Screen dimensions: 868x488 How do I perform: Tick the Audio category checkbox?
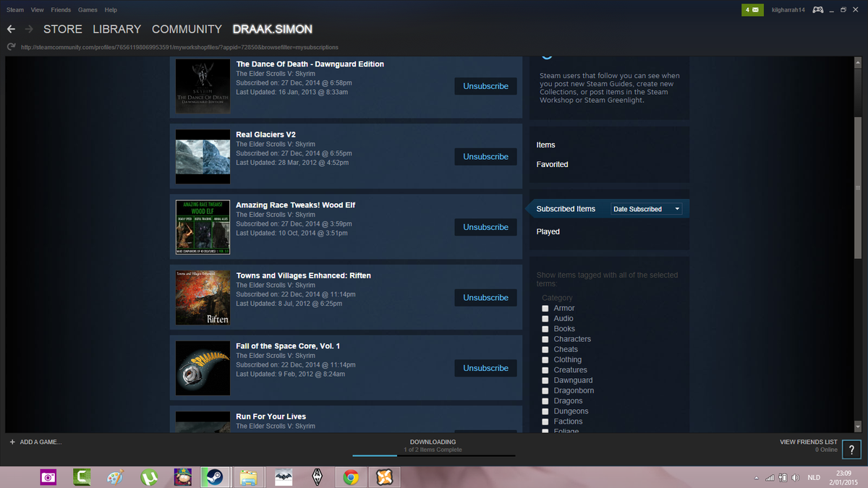pos(545,319)
